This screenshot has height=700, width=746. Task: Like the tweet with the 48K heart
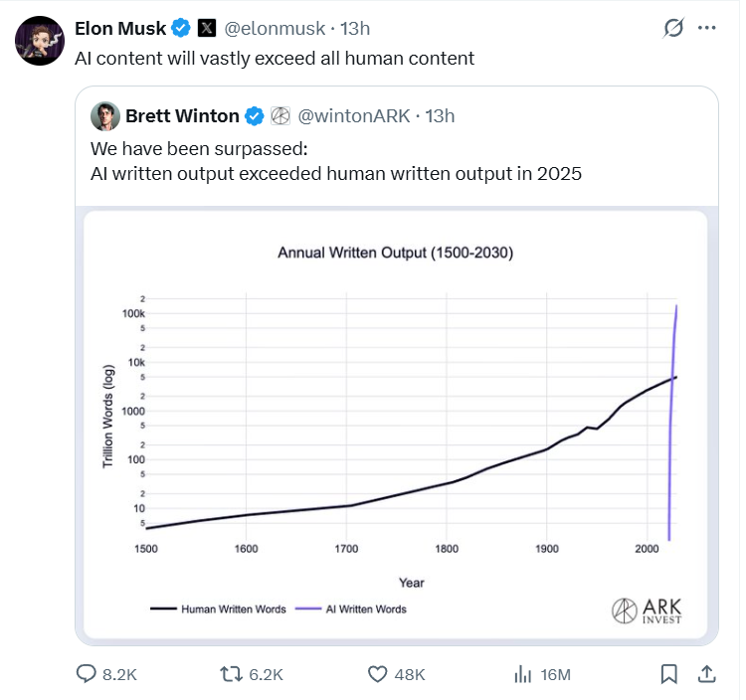(377, 674)
